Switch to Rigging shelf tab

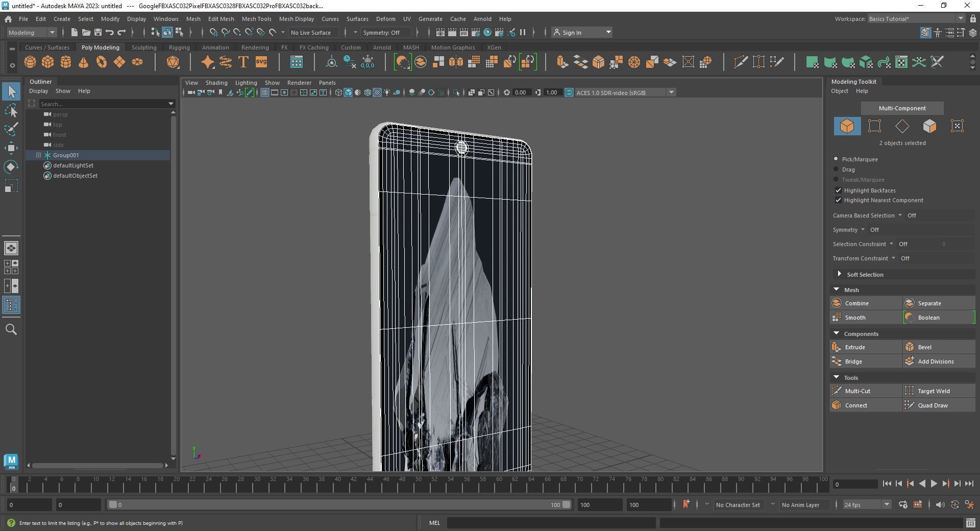click(179, 47)
